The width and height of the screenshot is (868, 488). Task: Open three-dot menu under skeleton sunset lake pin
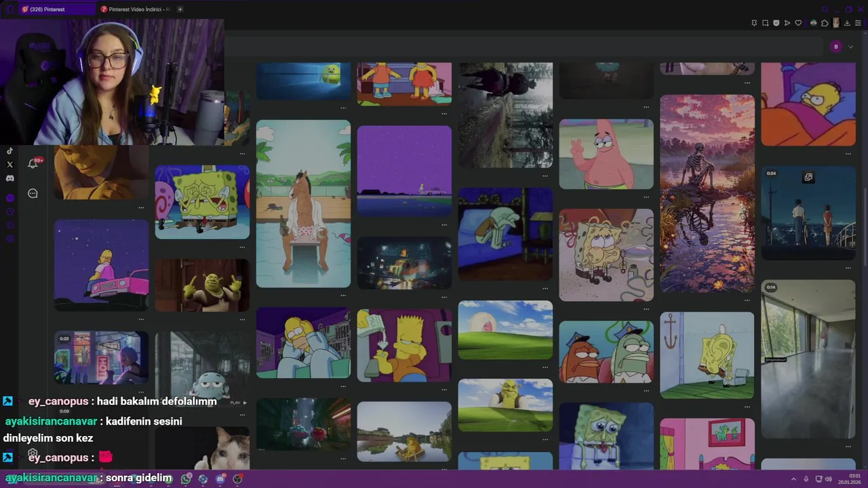[747, 300]
